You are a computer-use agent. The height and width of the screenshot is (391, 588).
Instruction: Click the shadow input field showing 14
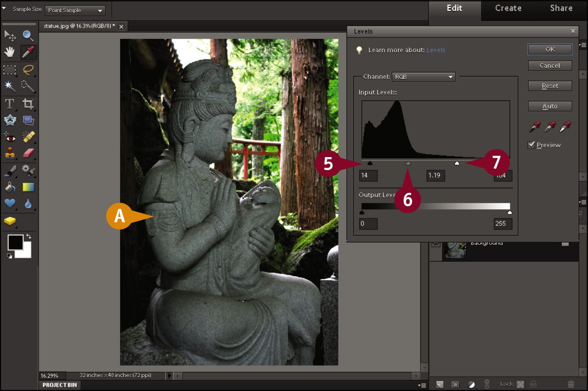point(368,175)
